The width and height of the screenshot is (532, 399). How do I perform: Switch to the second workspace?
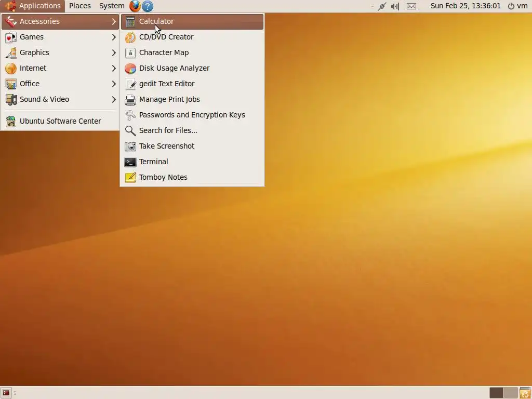(511, 393)
